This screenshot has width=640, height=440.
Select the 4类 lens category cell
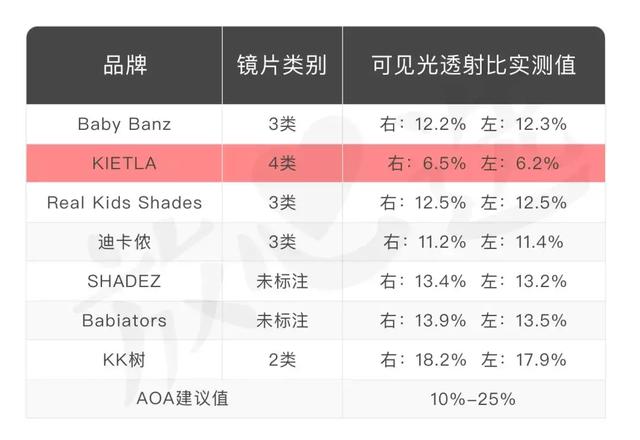pos(281,163)
